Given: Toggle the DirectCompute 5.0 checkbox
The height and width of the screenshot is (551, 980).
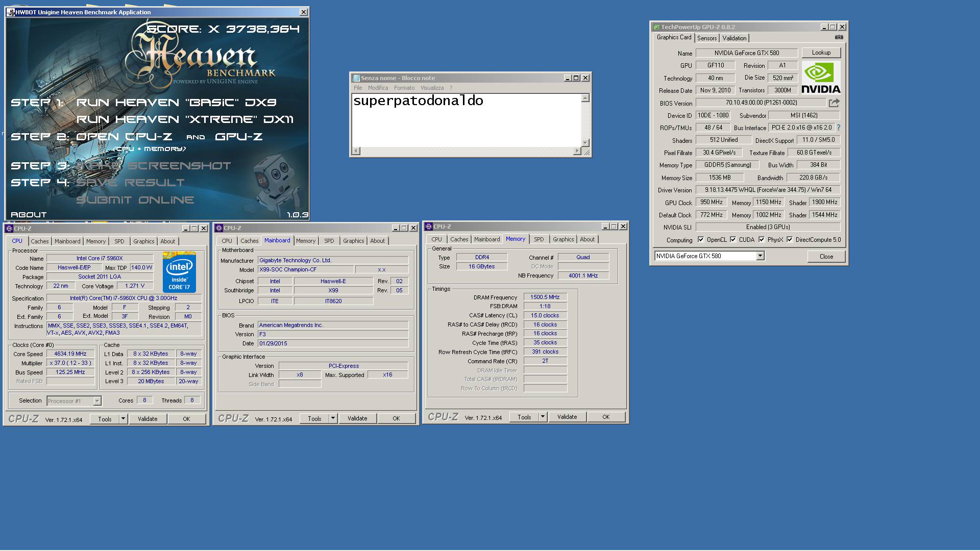Looking at the screenshot, I should 790,240.
